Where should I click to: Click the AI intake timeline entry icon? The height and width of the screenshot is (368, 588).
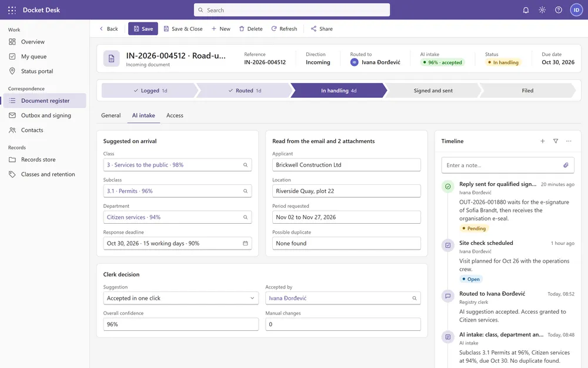pos(447,337)
